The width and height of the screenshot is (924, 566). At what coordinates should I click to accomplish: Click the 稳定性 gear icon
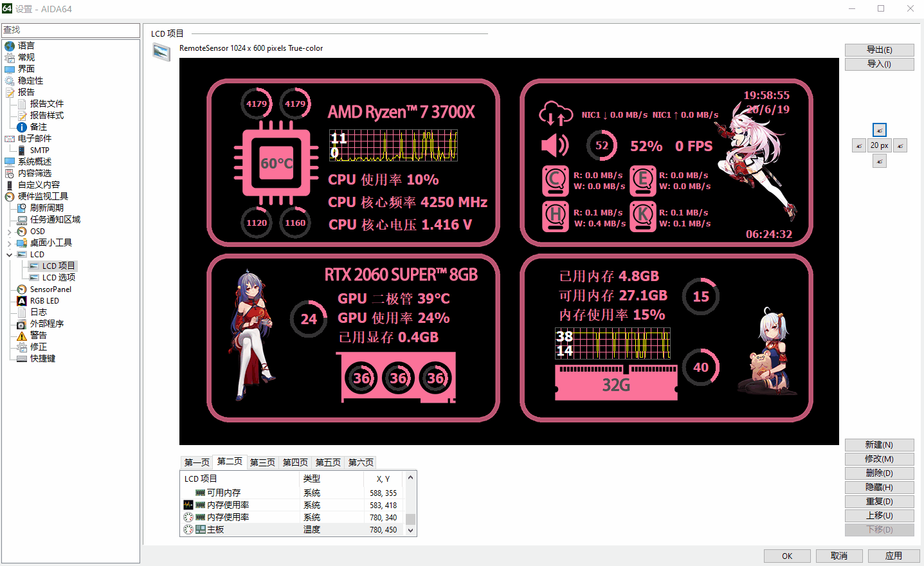10,80
